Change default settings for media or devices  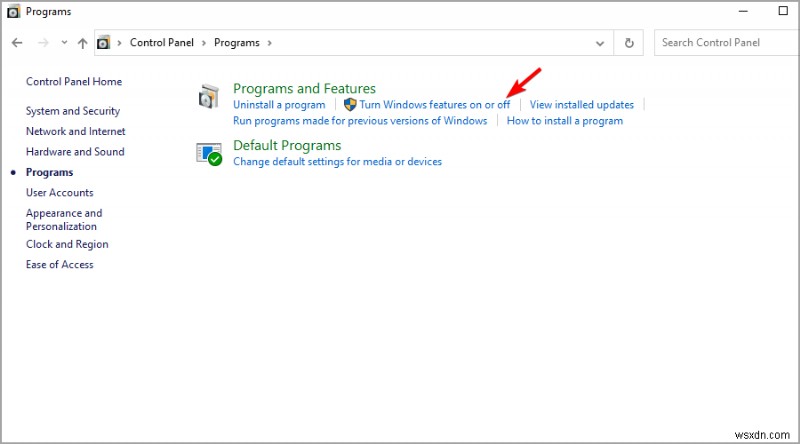click(337, 162)
